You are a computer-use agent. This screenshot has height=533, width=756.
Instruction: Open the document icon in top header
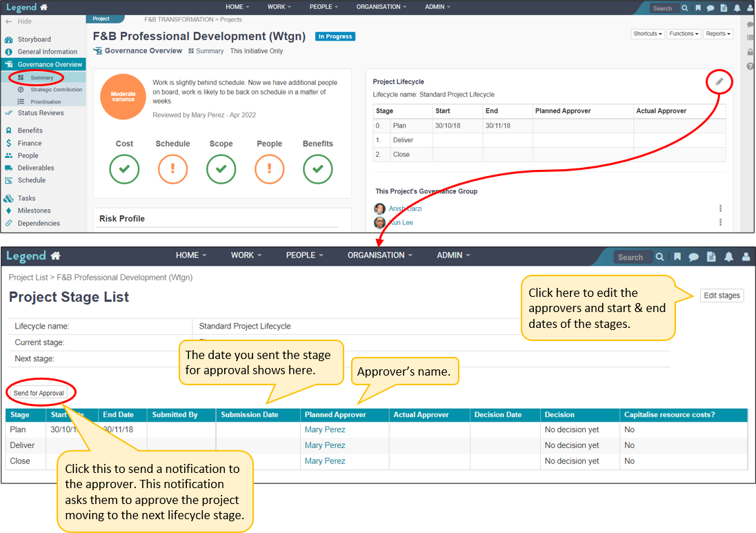tap(724, 8)
